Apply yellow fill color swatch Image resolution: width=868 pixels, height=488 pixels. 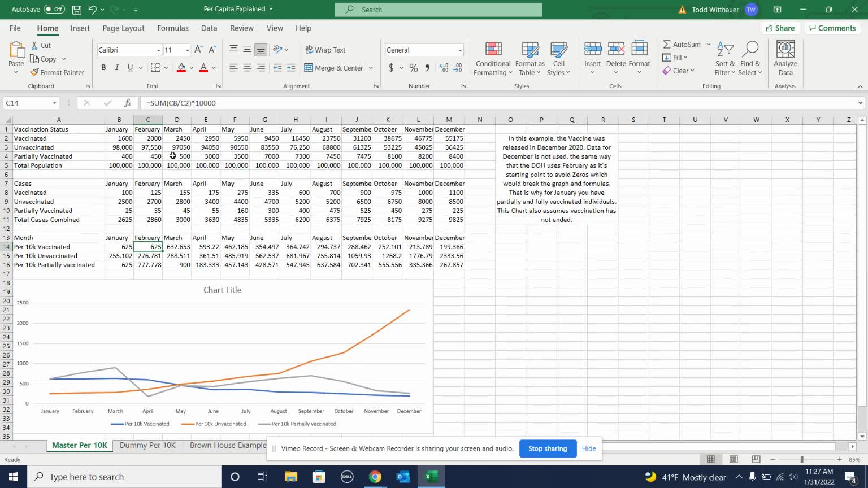[x=181, y=68]
